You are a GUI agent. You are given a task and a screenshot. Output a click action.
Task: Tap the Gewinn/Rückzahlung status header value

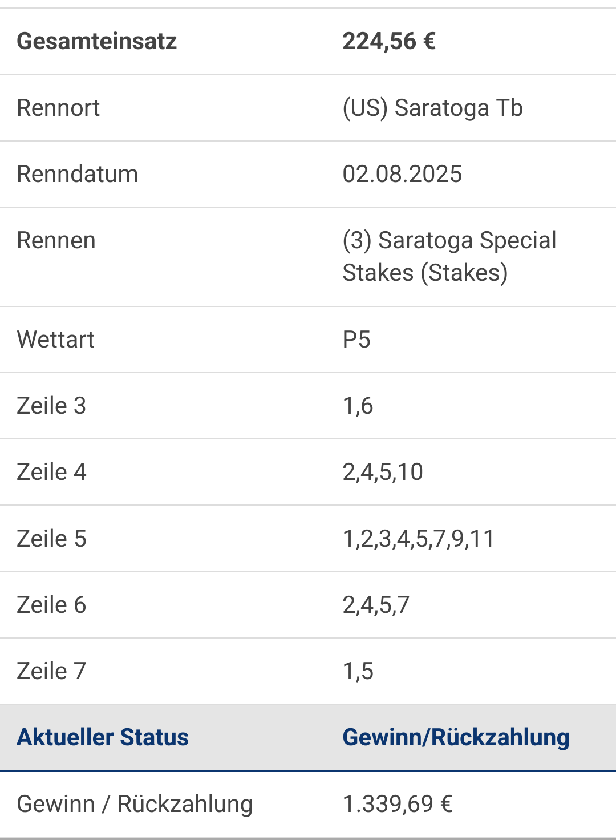456,737
